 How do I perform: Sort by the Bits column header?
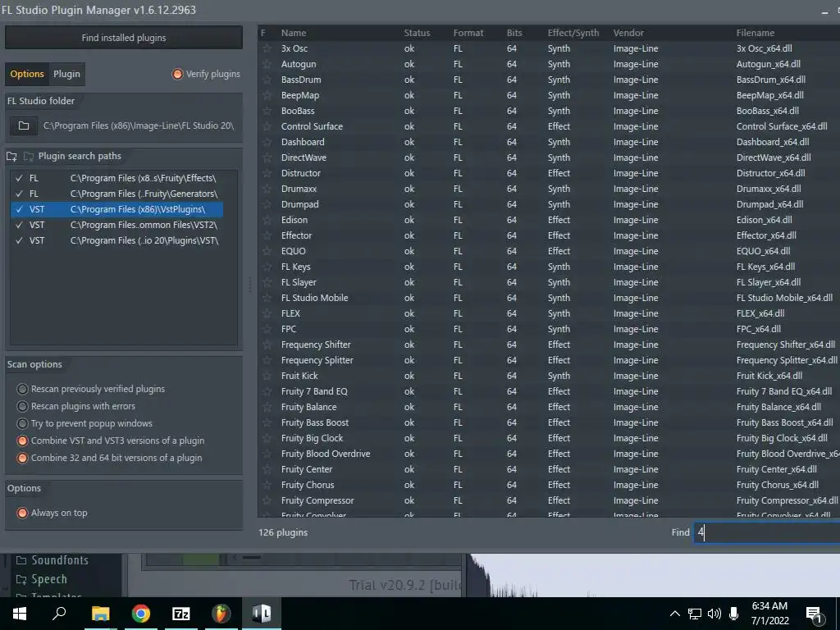514,33
